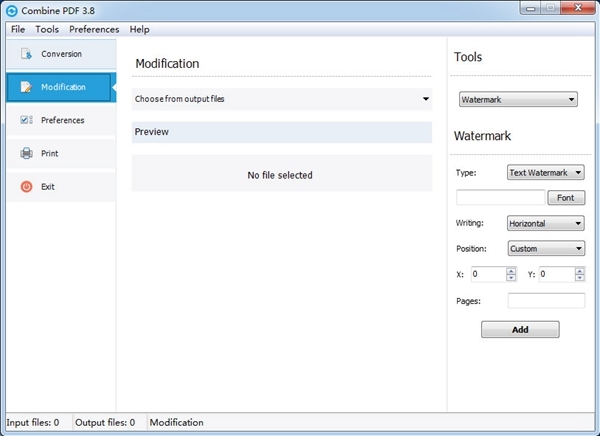Increase the Y value with up arrow
This screenshot has width=600, height=436.
(580, 271)
